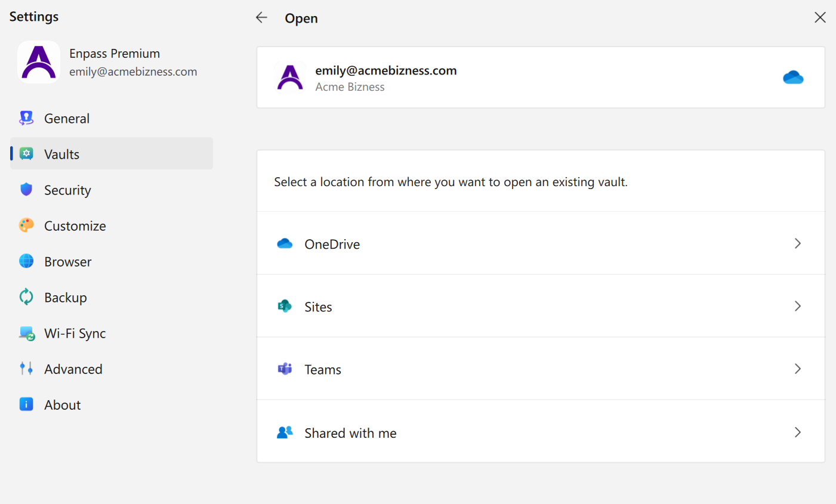Choose Teams as the vault location
Viewport: 836px width, 504px height.
click(541, 369)
